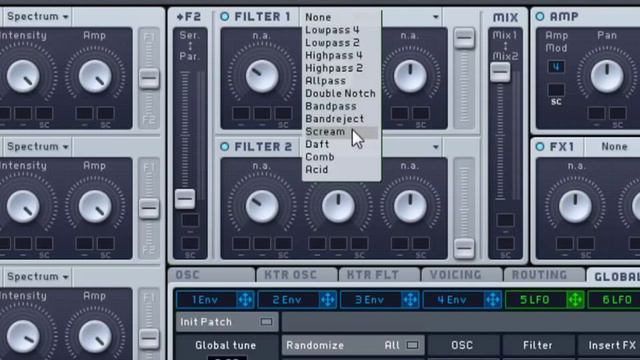Open the second oscillator's Spectrum dropdown
640x360 pixels.
pos(38,147)
